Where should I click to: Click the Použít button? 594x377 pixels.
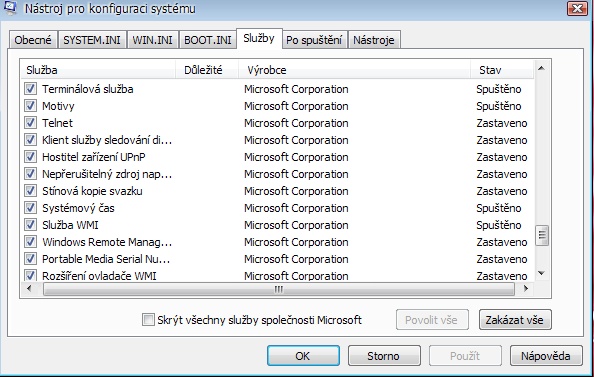(465, 356)
